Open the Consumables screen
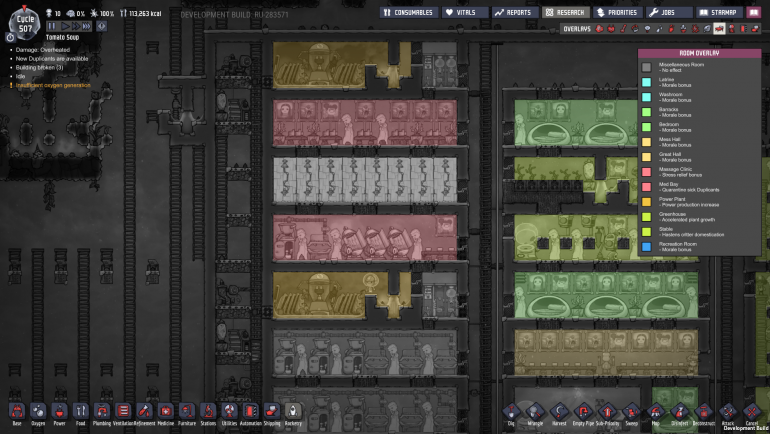 coord(409,12)
